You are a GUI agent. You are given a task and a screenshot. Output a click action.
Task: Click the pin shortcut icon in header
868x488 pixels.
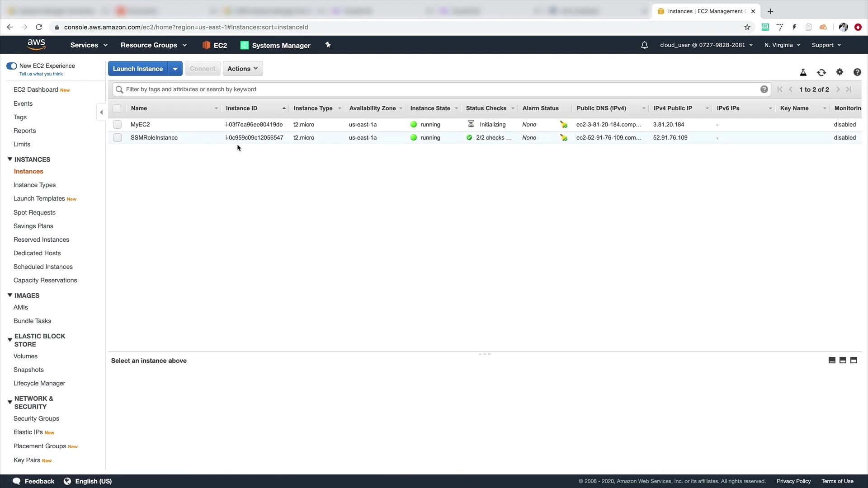tap(328, 45)
